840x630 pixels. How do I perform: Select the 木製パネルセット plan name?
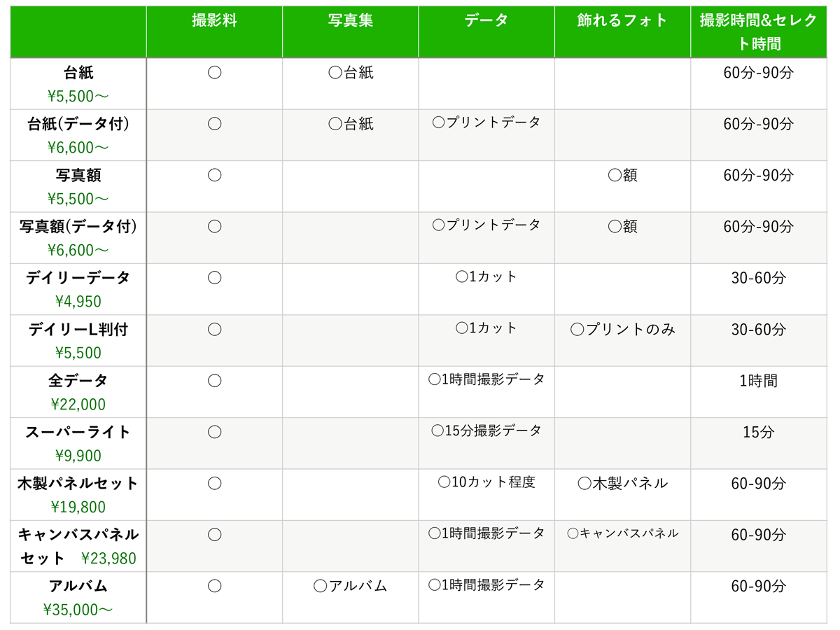78,483
